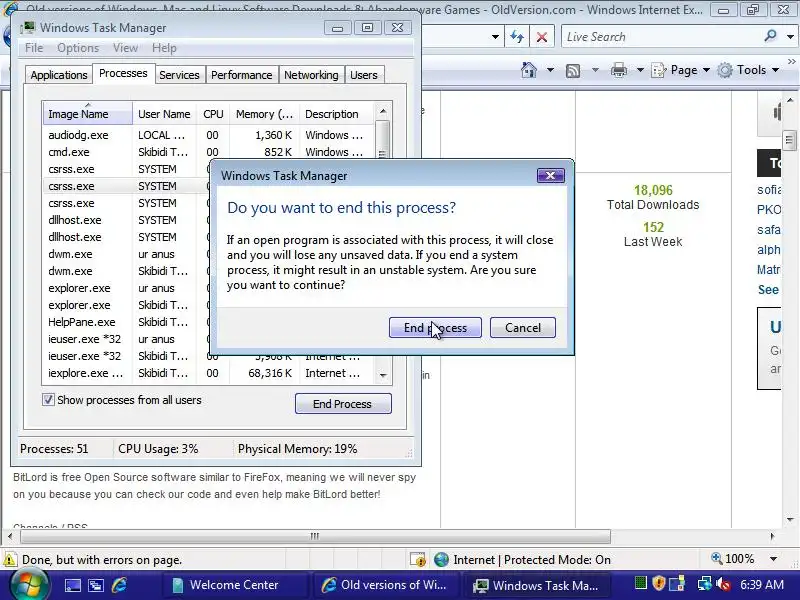Click the Internet zone globe icon
This screenshot has width=800, height=600.
441,560
